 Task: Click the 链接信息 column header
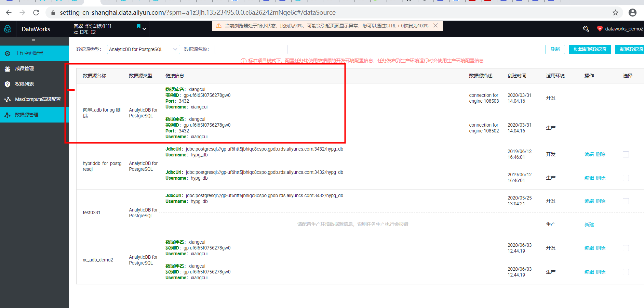coord(175,76)
